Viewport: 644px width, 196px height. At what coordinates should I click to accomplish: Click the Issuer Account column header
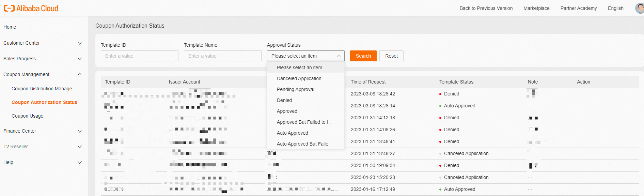click(184, 82)
